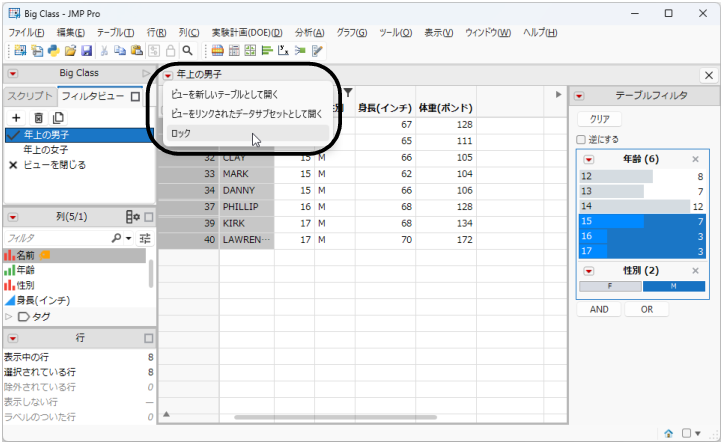Close the table filter panel with X
This screenshot has height=444, width=723.
tap(709, 75)
